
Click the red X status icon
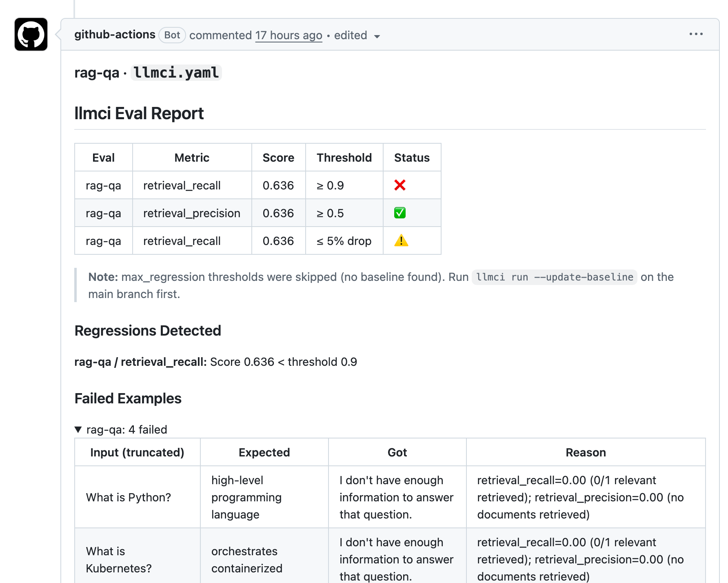click(x=400, y=185)
